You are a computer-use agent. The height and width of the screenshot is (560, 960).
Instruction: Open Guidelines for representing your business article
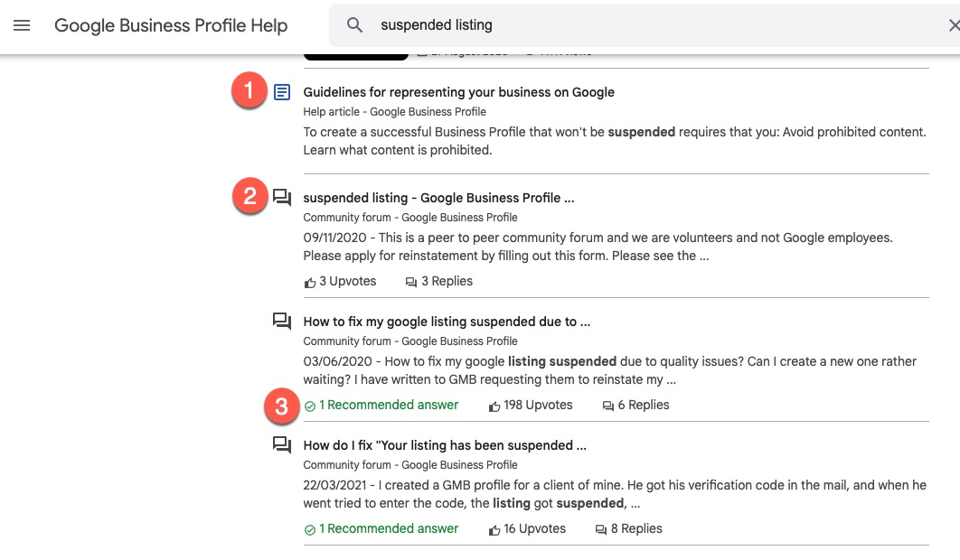458,92
